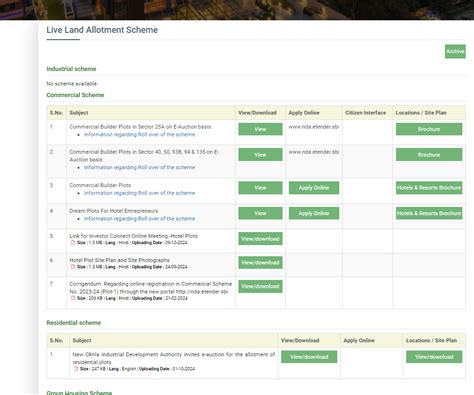Viewport: 474px width, 395px height.
Task: Click 'Group Housing Scheme' section heading
Action: [x=79, y=392]
